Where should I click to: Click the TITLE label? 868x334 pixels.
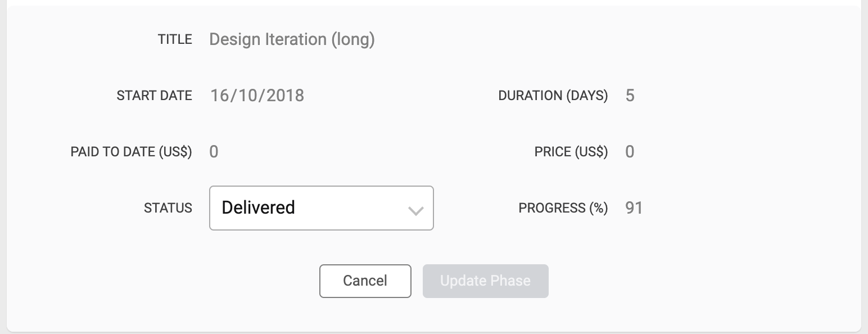(175, 39)
